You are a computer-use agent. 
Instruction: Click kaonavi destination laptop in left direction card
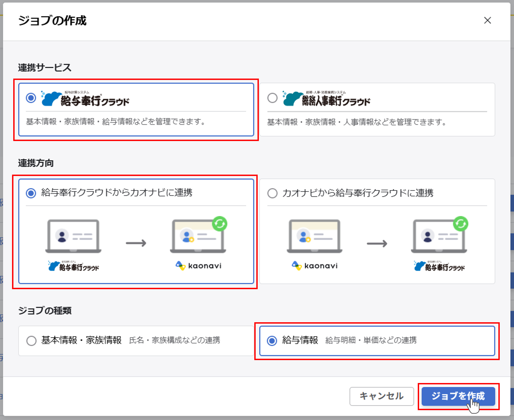[198, 236]
